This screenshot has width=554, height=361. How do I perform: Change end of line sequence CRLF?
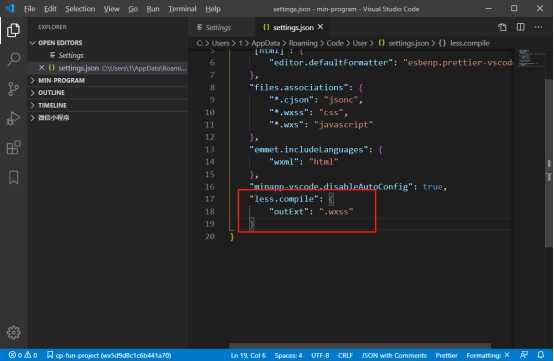345,355
